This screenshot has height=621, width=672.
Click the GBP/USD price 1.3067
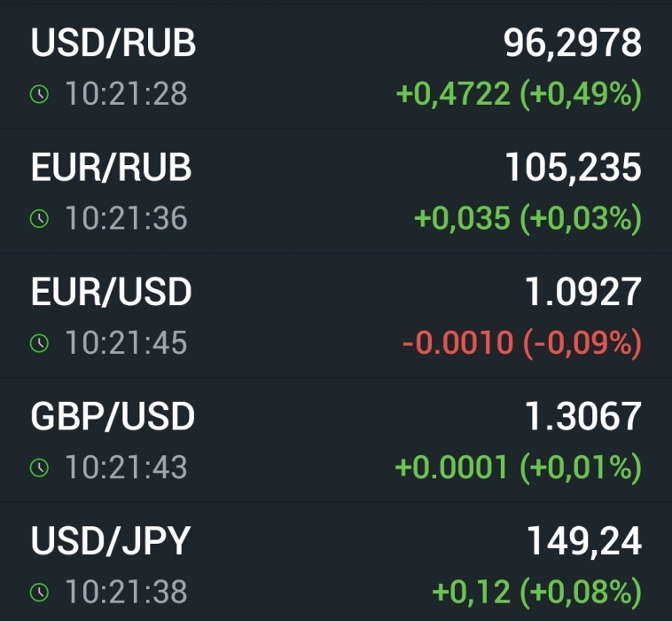click(583, 416)
